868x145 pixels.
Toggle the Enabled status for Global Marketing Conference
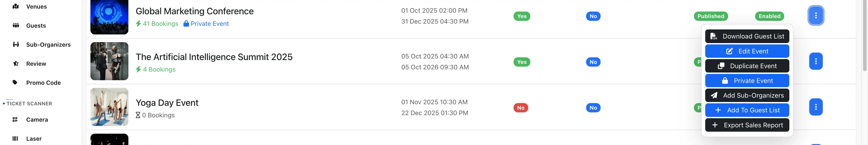pos(769,16)
